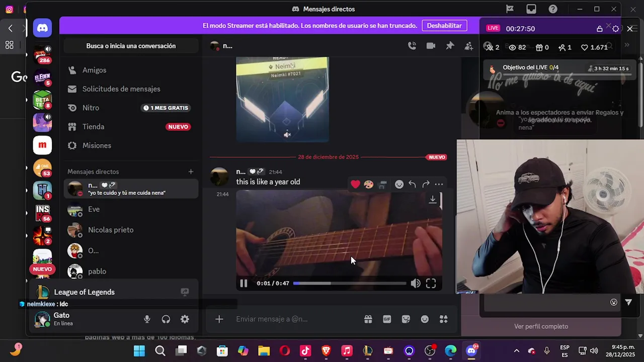Forward the message with the arrow icon
The image size is (644, 362).
click(x=426, y=185)
